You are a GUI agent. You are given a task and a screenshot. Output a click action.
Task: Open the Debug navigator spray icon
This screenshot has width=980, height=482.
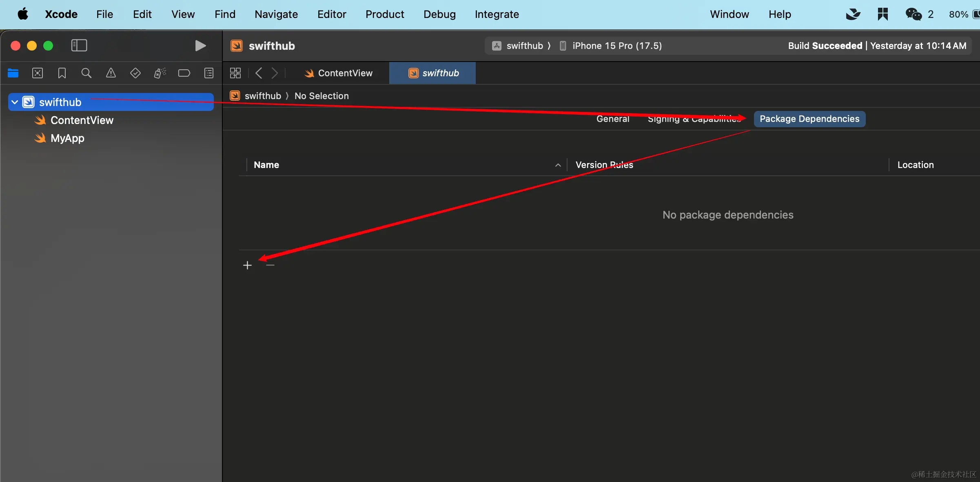pyautogui.click(x=160, y=73)
